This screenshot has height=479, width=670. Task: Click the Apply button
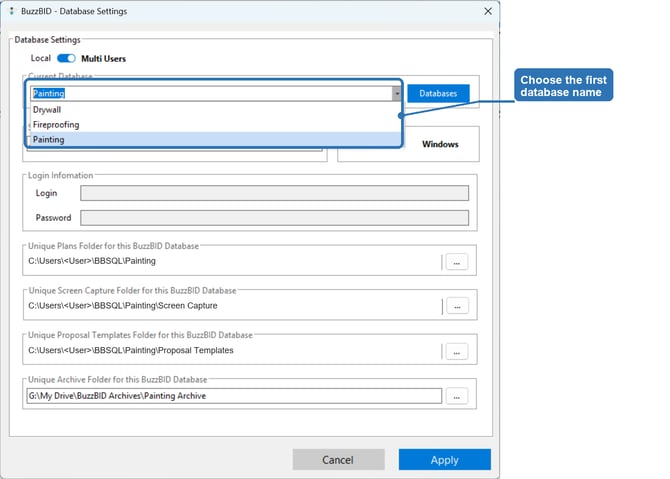pyautogui.click(x=444, y=460)
